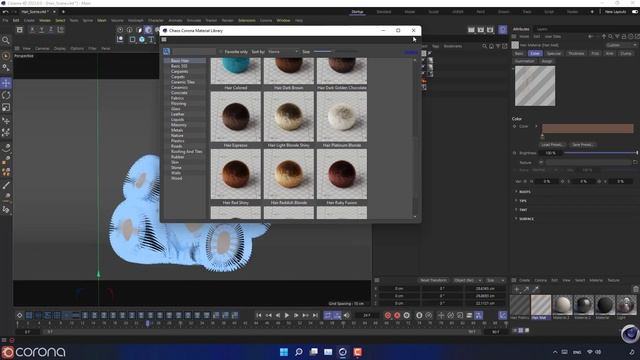Click the render settings icon above the object manager
Viewport: 640px width, 360px height.
[490, 30]
